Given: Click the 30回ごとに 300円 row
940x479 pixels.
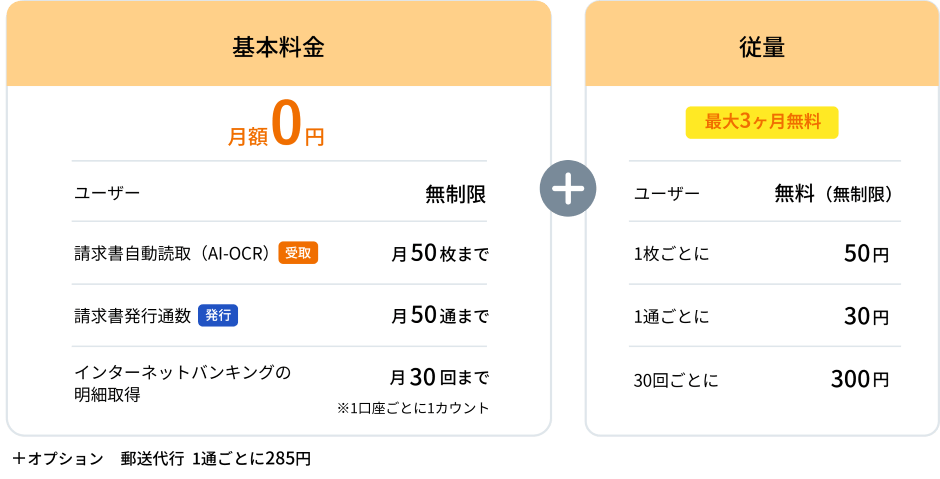Looking at the screenshot, I should pyautogui.click(x=764, y=379).
